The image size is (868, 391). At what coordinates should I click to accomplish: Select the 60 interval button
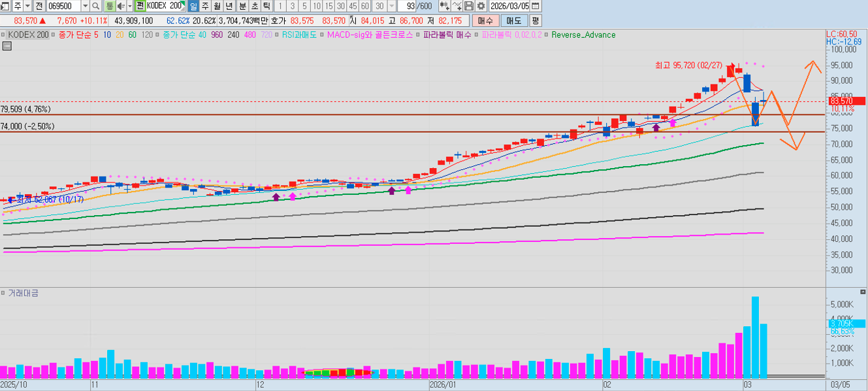click(x=364, y=6)
